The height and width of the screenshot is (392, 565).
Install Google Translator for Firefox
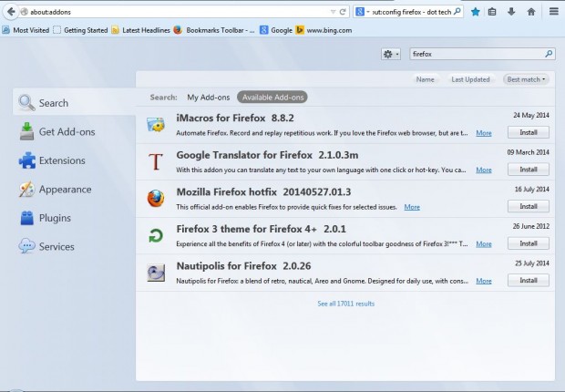pos(529,170)
